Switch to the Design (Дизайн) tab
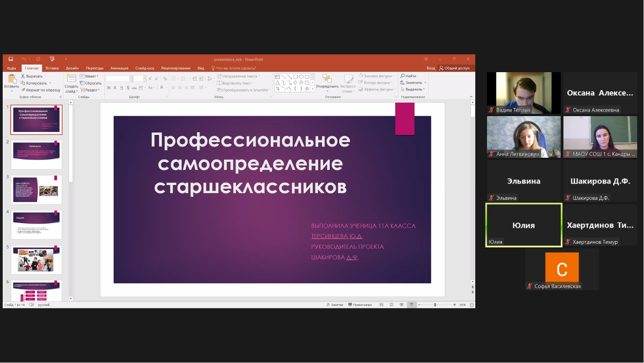 pyautogui.click(x=72, y=68)
